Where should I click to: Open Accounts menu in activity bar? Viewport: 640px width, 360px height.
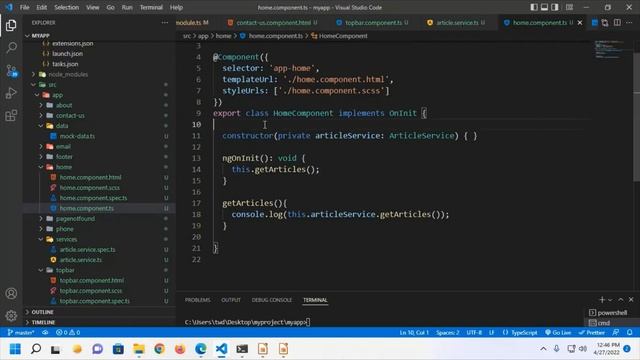11,293
